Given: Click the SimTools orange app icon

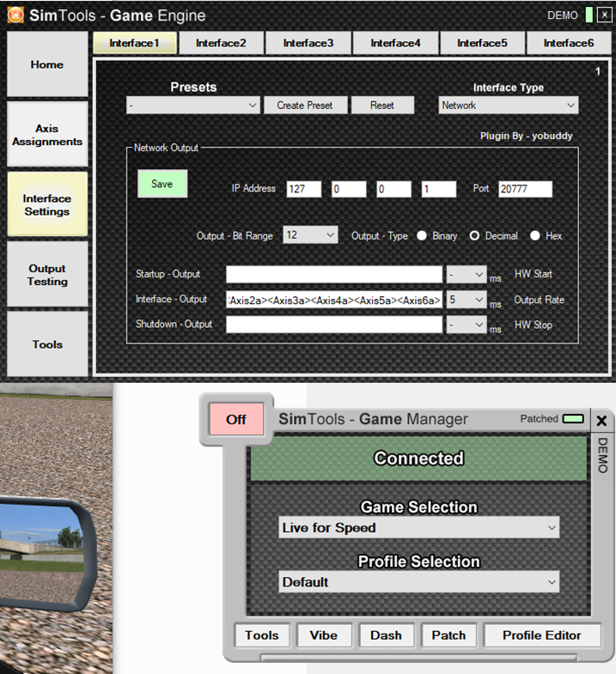Looking at the screenshot, I should pyautogui.click(x=15, y=15).
